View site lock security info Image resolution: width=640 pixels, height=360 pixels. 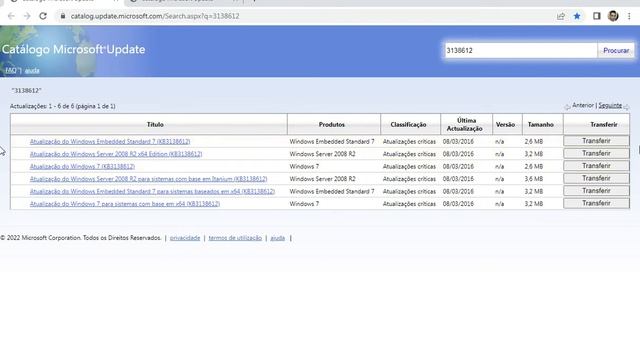click(x=62, y=16)
